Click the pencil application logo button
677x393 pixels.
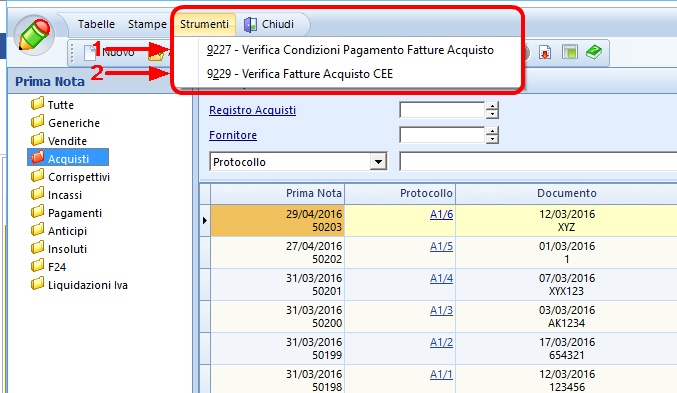(x=35, y=35)
